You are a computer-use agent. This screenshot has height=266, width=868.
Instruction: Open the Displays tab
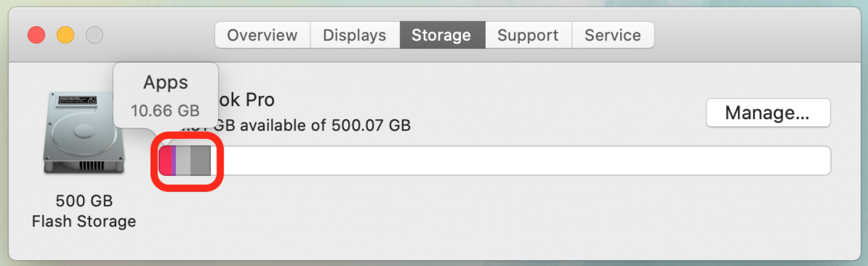tap(355, 35)
